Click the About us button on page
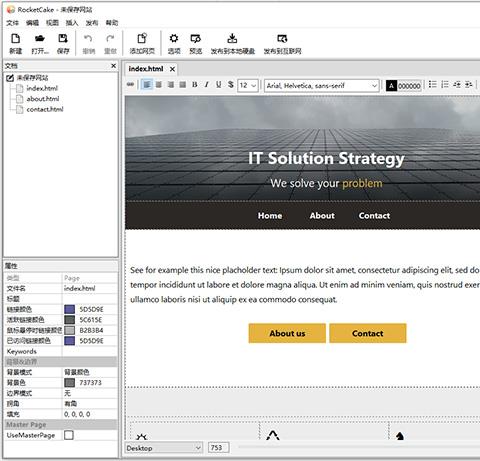Viewport: 480px width, 461px height. click(x=287, y=333)
